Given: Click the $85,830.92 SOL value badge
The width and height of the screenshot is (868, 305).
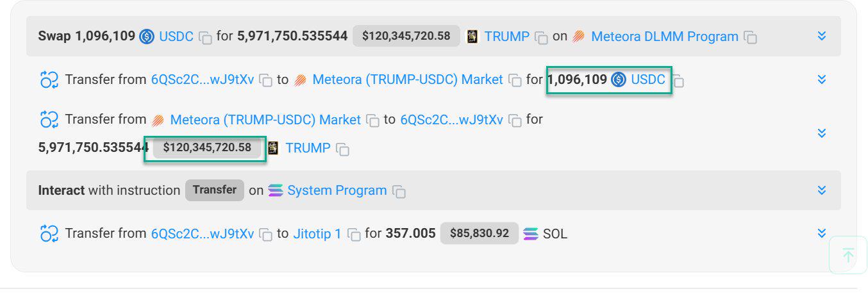Looking at the screenshot, I should click(480, 234).
